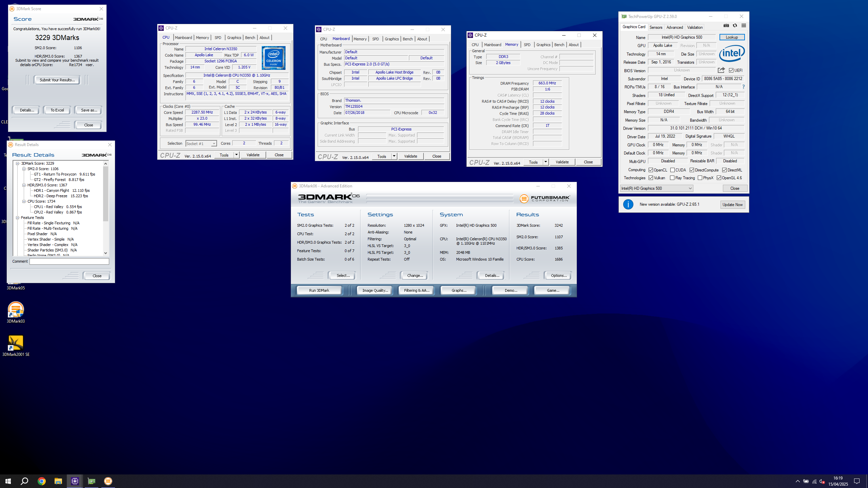Toggle the DirectCompute checkbox
This screenshot has width=868, height=488.
[x=692, y=170]
